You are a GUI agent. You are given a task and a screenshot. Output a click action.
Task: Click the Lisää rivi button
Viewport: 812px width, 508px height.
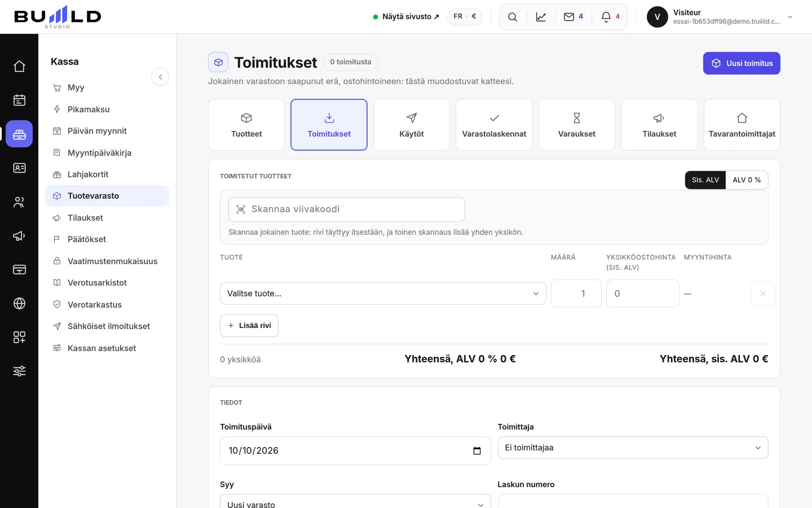click(x=249, y=326)
